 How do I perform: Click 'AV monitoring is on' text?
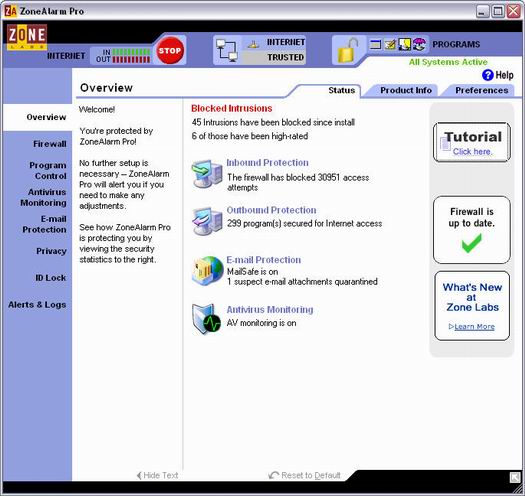261,323
